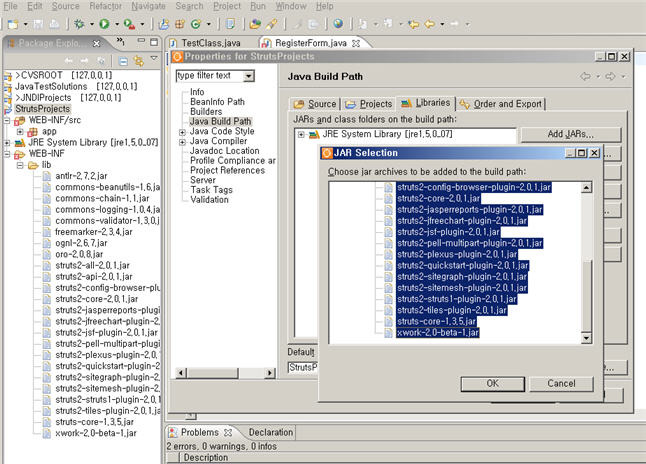
Task: Open the Package Explorer view menu
Action: click(x=154, y=58)
